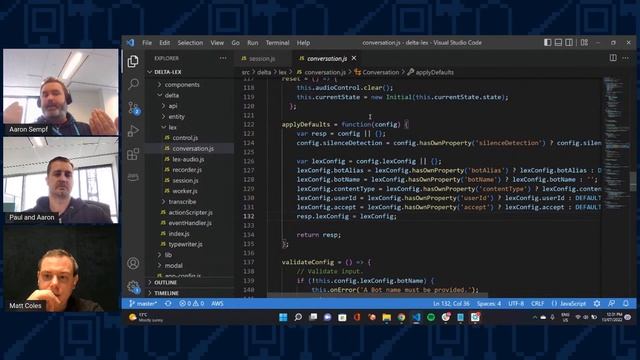Viewport: 640px width, 360px height.
Task: Click the editor minimap
Action: point(617,143)
